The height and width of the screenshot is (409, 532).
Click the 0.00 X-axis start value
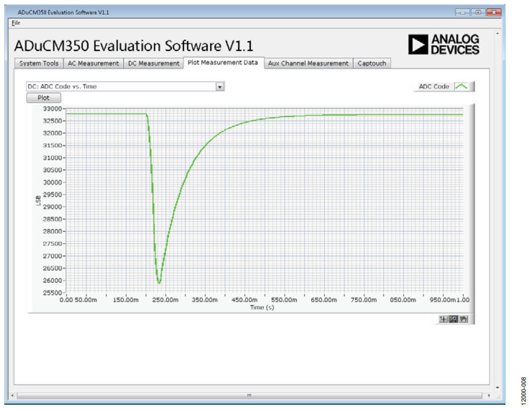66,300
